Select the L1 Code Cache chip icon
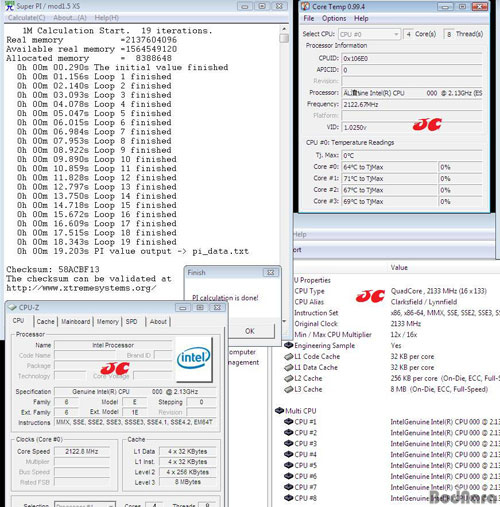The image size is (500, 507). 288,356
